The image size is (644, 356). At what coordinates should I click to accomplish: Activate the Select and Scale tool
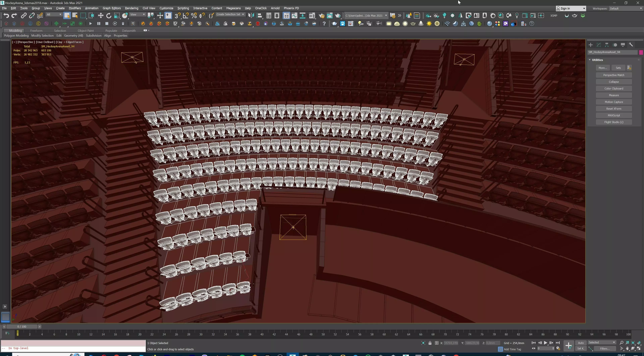[117, 15]
